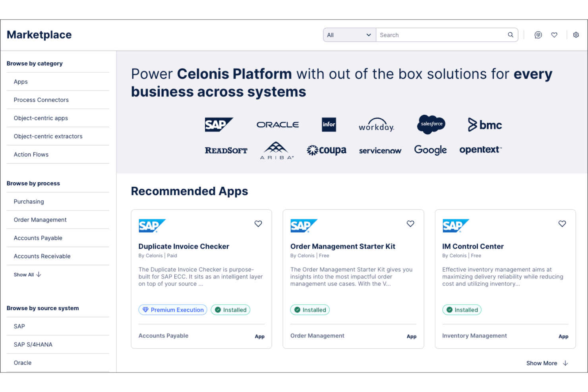The width and height of the screenshot is (588, 392).
Task: Click the OpenText logo
Action: click(x=481, y=150)
